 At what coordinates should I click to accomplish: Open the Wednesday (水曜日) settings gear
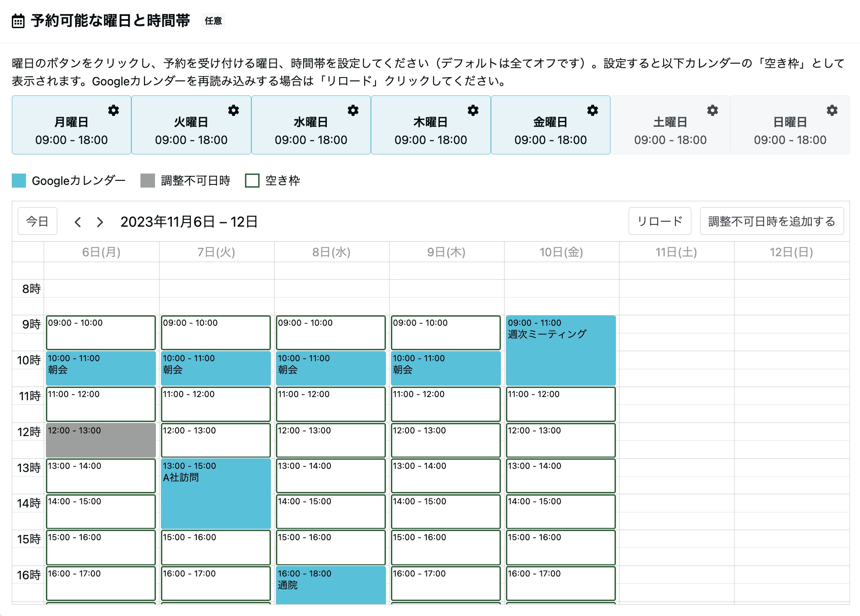point(353,110)
